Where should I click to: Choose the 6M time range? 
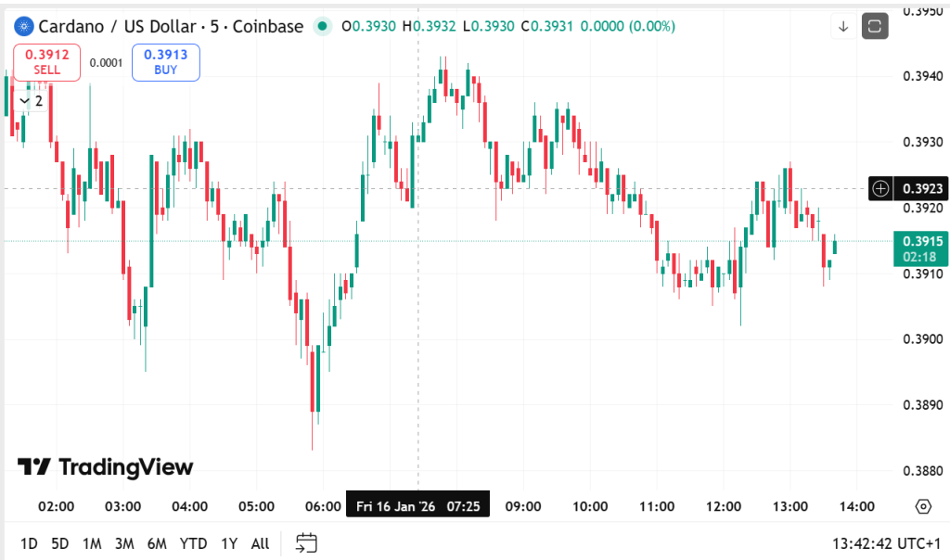[157, 543]
